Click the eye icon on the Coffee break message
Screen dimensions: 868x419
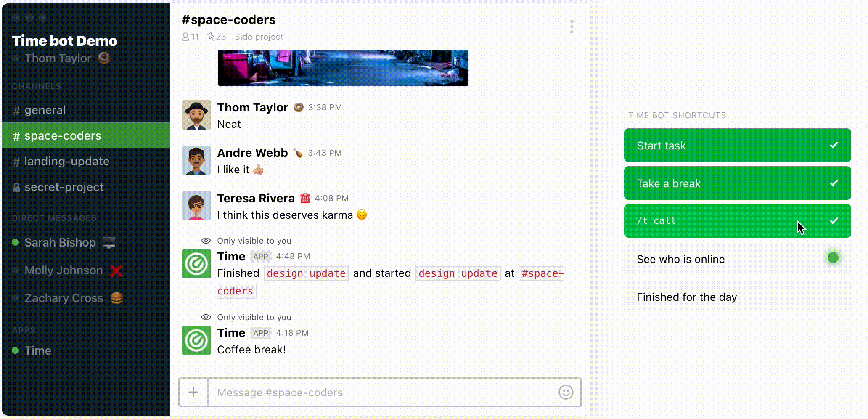[206, 317]
